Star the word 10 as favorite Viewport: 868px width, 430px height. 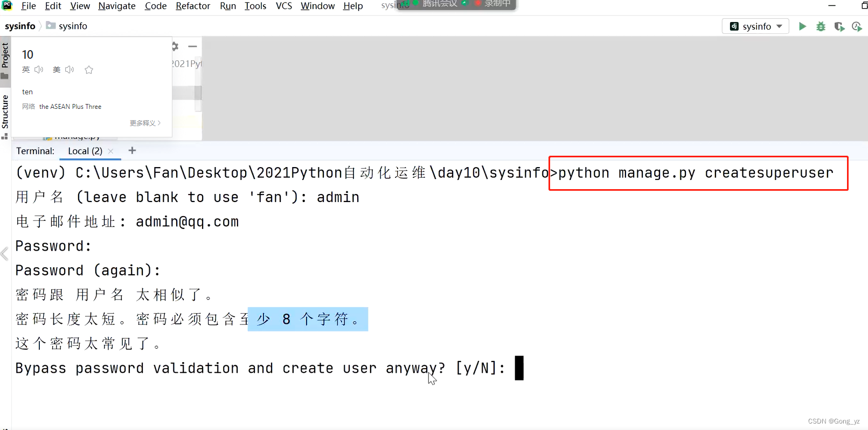(89, 70)
